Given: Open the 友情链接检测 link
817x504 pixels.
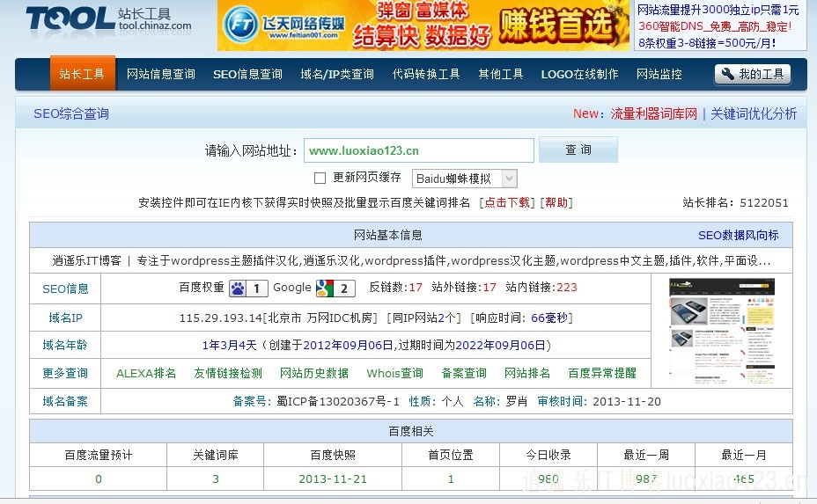Looking at the screenshot, I should 228,373.
